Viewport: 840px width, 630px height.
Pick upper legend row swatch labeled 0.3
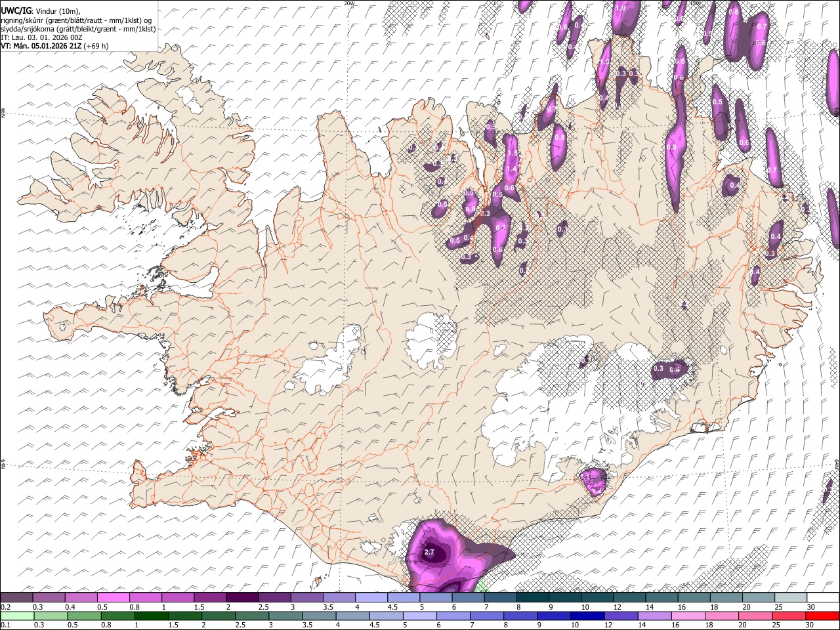point(49,597)
